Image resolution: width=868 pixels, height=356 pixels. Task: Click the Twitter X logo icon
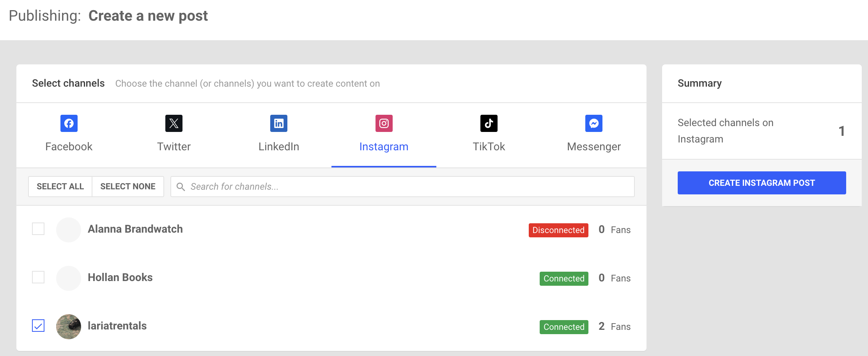(174, 123)
